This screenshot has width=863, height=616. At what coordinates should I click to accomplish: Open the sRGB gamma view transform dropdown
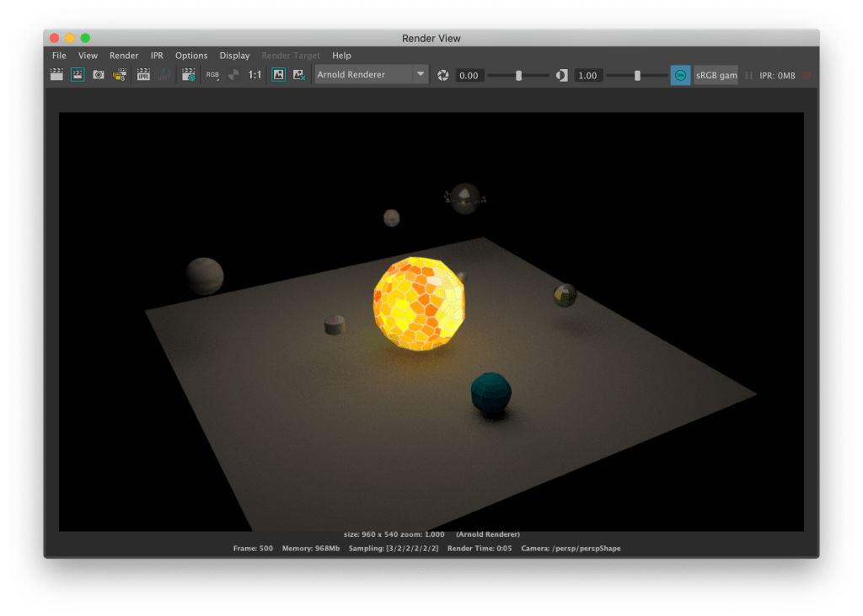pos(716,75)
